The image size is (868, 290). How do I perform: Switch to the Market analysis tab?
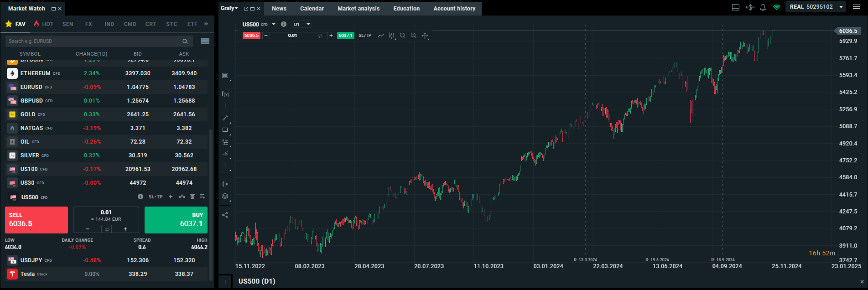point(359,9)
